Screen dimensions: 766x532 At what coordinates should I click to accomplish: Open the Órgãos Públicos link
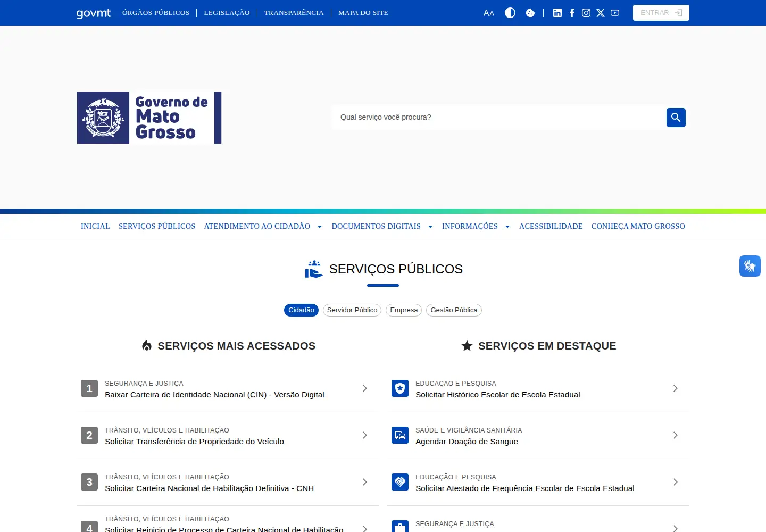click(156, 13)
